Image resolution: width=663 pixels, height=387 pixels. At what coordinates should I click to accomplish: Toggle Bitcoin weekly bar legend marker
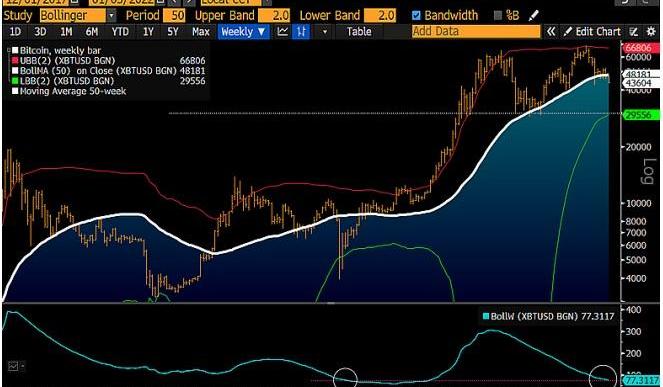point(15,51)
